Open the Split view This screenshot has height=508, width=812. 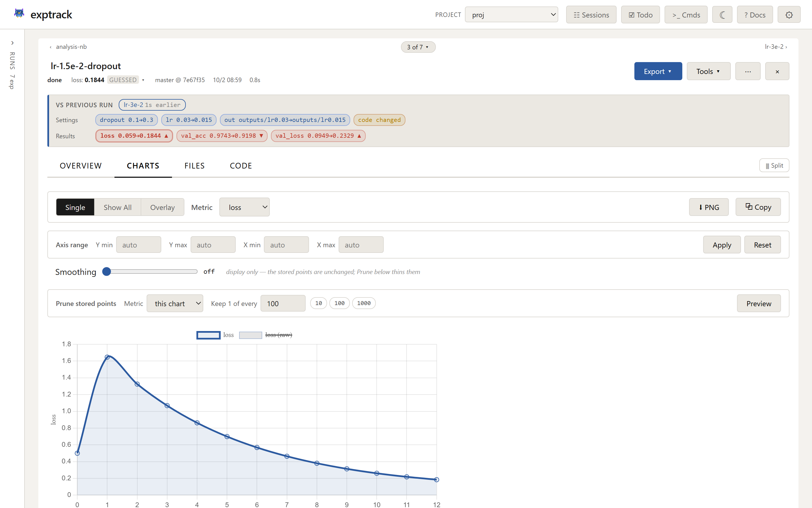tap(774, 166)
